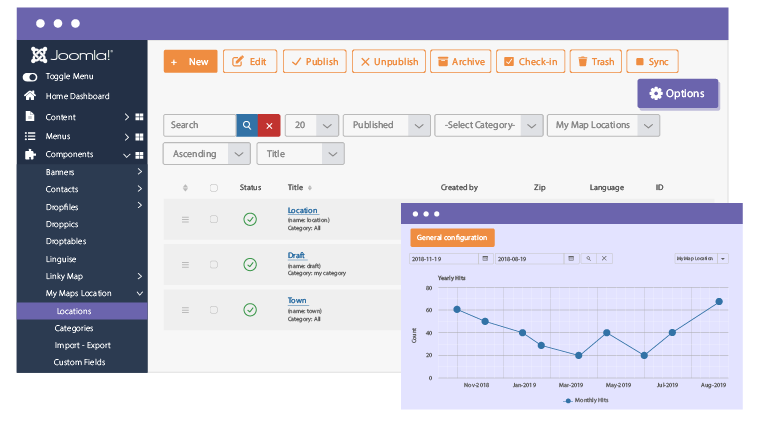The height and width of the screenshot is (421, 761).
Task: Click the Components puzzle piece icon
Action: pos(30,154)
